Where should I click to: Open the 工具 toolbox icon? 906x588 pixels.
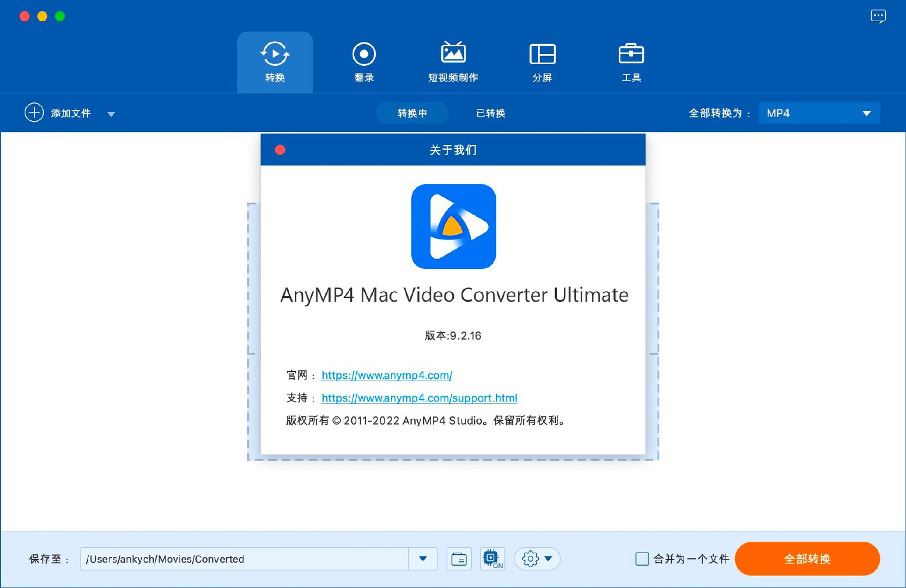631,53
